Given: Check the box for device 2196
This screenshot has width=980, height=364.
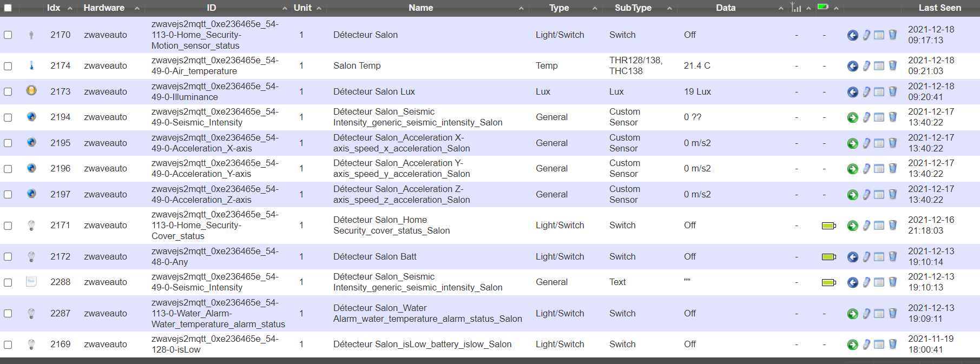Looking at the screenshot, I should coord(8,169).
